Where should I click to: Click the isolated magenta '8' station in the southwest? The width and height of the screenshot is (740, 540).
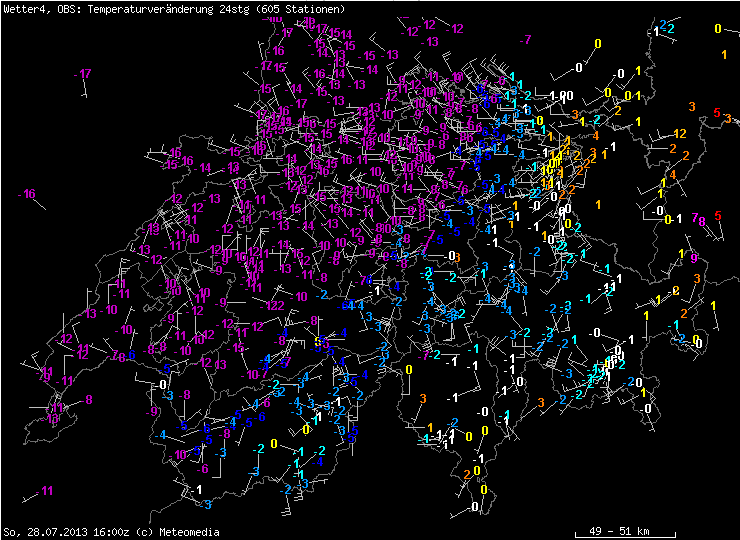[88, 399]
